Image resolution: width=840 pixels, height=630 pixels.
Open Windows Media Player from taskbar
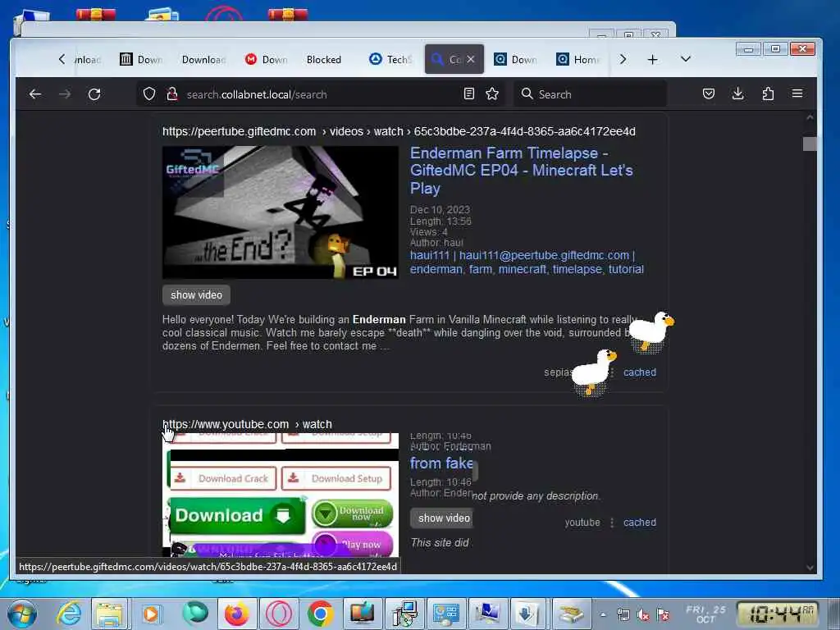pyautogui.click(x=151, y=614)
